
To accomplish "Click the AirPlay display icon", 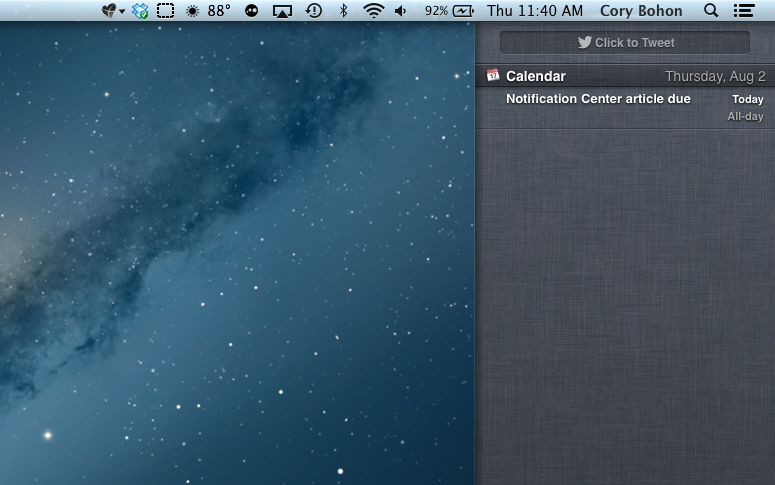I will click(x=283, y=11).
